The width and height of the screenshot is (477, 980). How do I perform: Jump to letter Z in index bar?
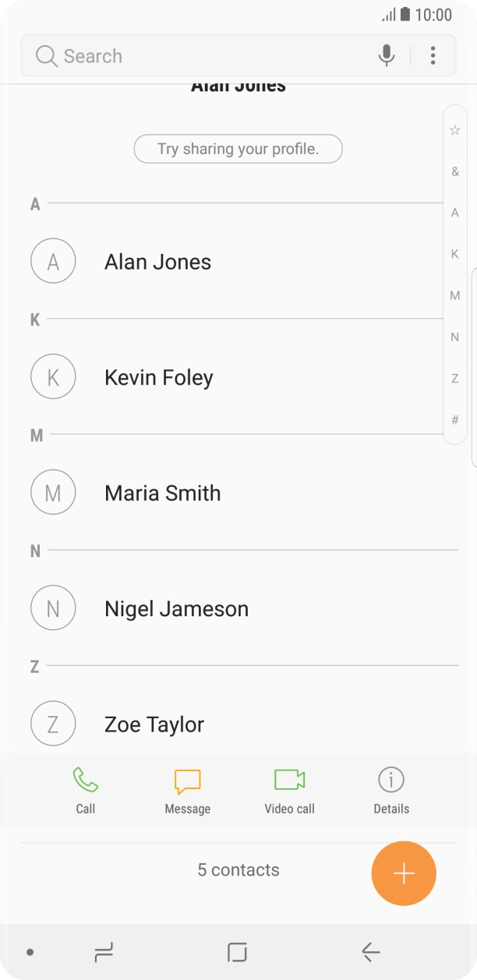(x=455, y=379)
